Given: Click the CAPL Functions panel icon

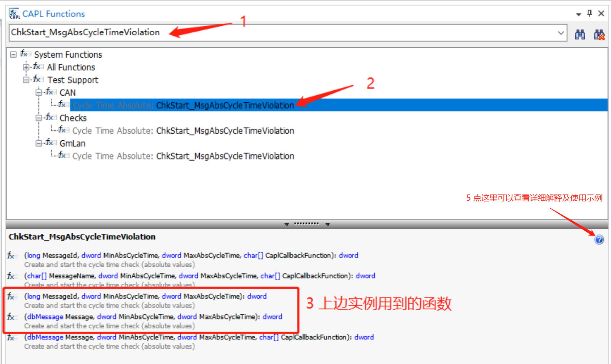Looking at the screenshot, I should pos(15,14).
